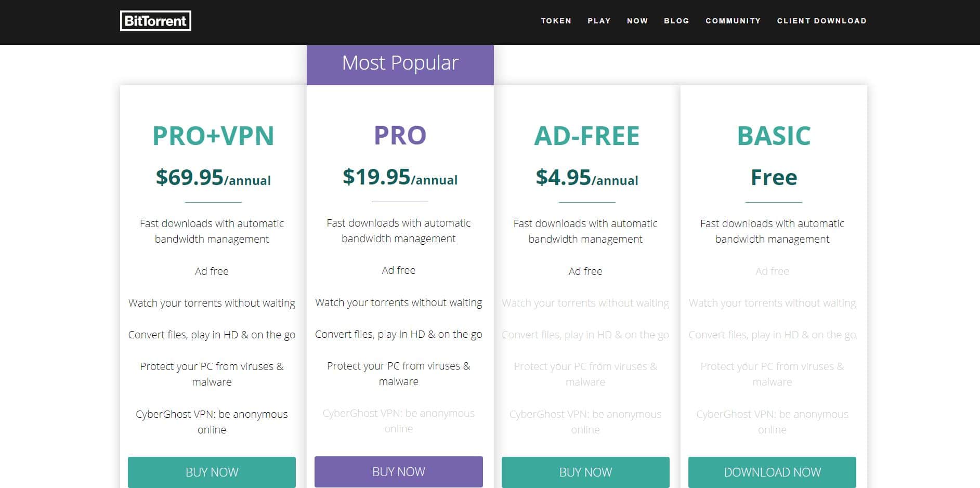Visit the COMMUNITY section
The height and width of the screenshot is (488, 980).
[x=733, y=21]
